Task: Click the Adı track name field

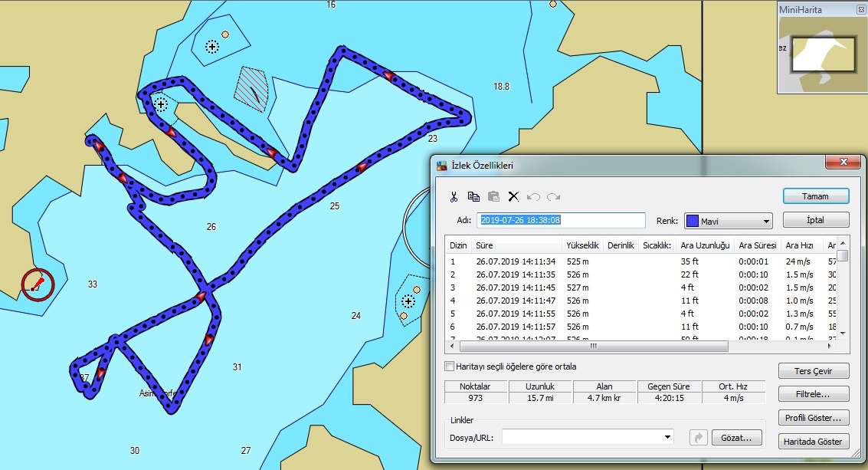Action: click(x=561, y=220)
